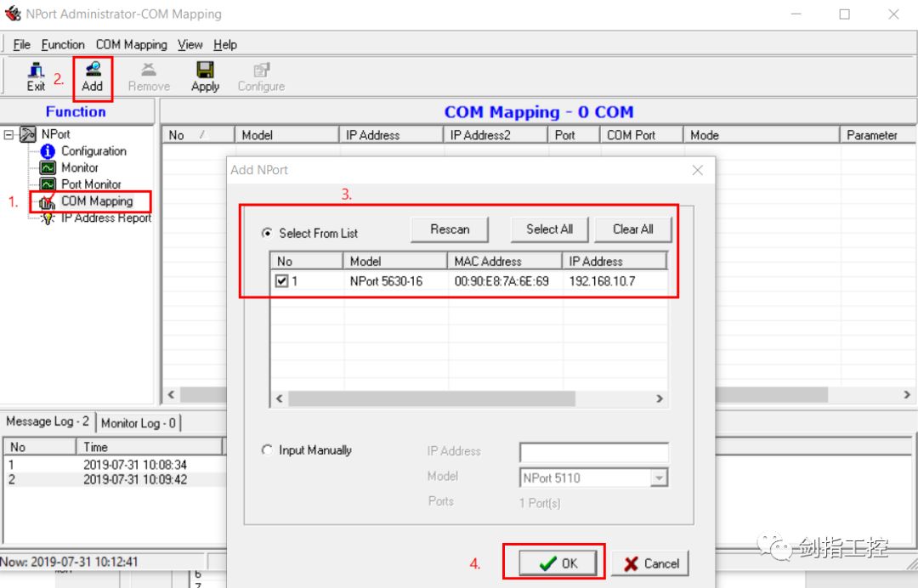The width and height of the screenshot is (918, 588).
Task: Click the Clear All button
Action: pyautogui.click(x=633, y=229)
